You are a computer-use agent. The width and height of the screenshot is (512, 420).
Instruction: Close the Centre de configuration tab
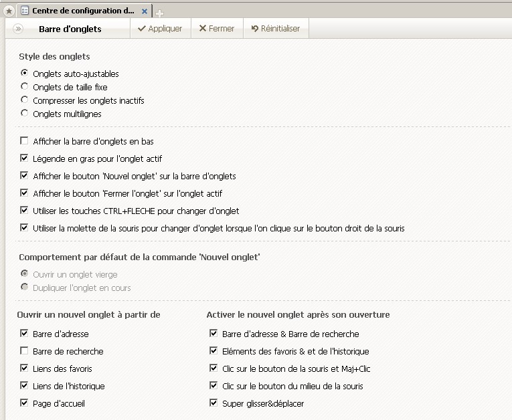(145, 11)
